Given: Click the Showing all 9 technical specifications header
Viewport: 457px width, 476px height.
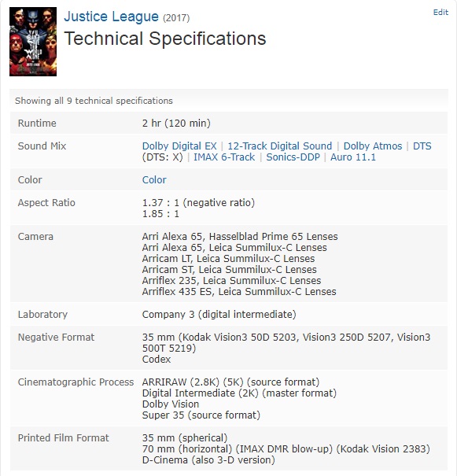Looking at the screenshot, I should pos(94,101).
